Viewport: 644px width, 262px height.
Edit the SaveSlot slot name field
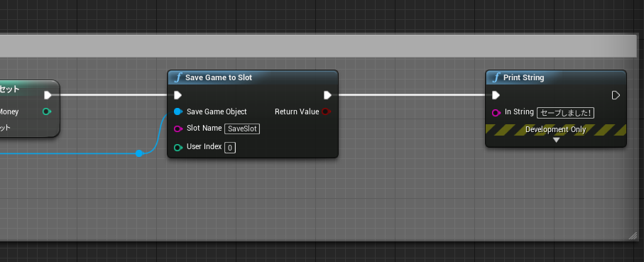[x=242, y=129]
